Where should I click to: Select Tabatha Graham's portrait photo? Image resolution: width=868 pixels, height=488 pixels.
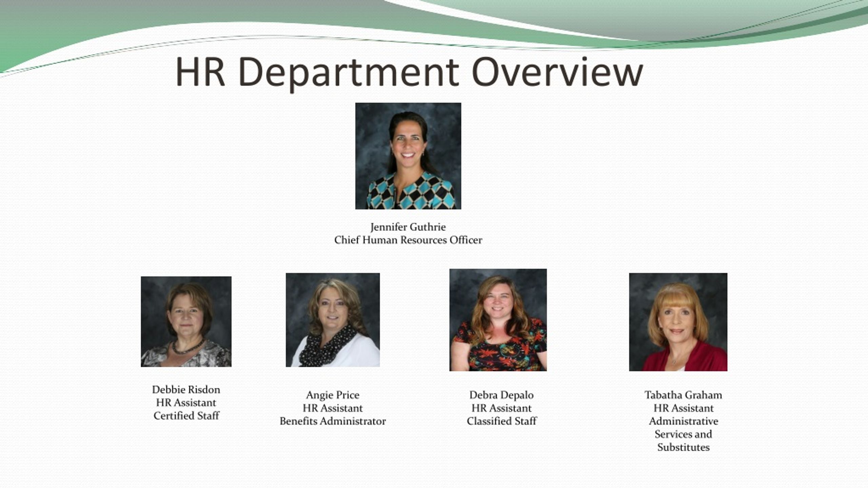(678, 322)
